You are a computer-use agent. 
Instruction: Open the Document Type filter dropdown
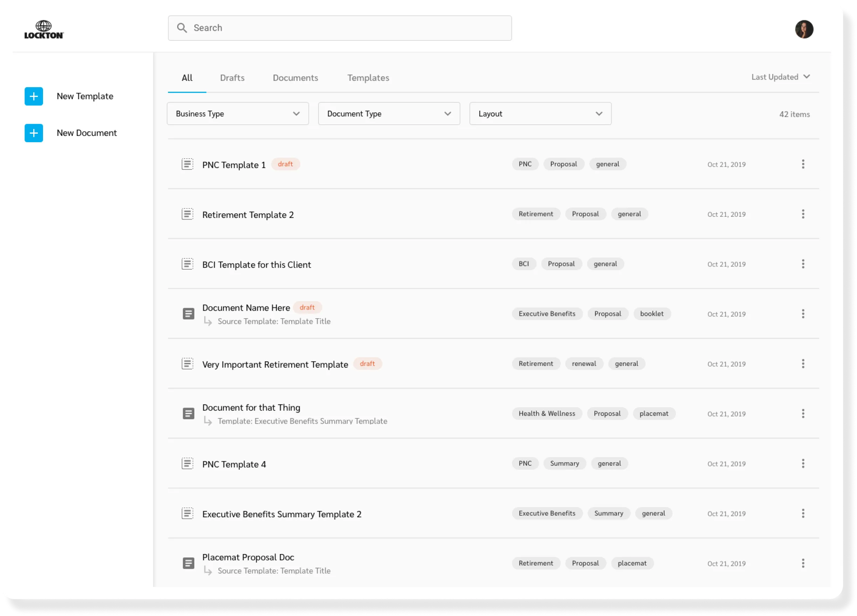pos(389,113)
